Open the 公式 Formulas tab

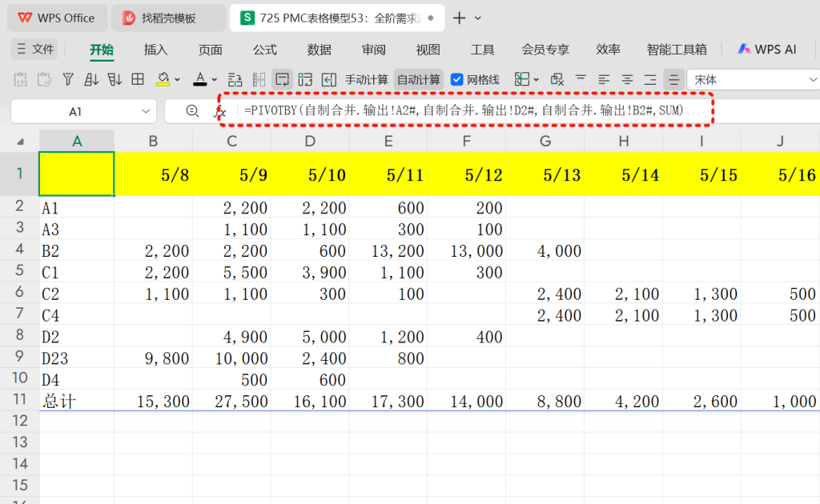264,50
